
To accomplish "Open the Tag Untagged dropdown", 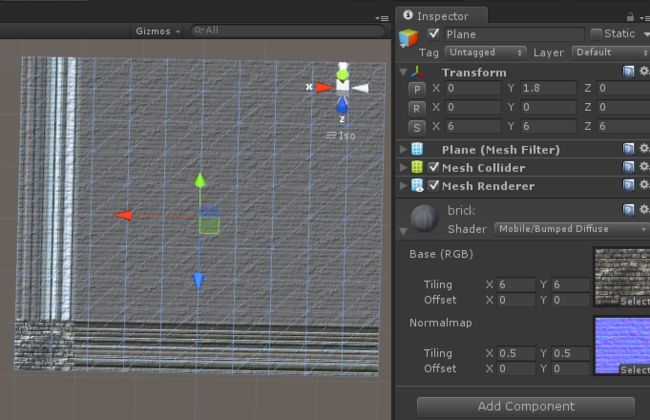I will [x=485, y=52].
